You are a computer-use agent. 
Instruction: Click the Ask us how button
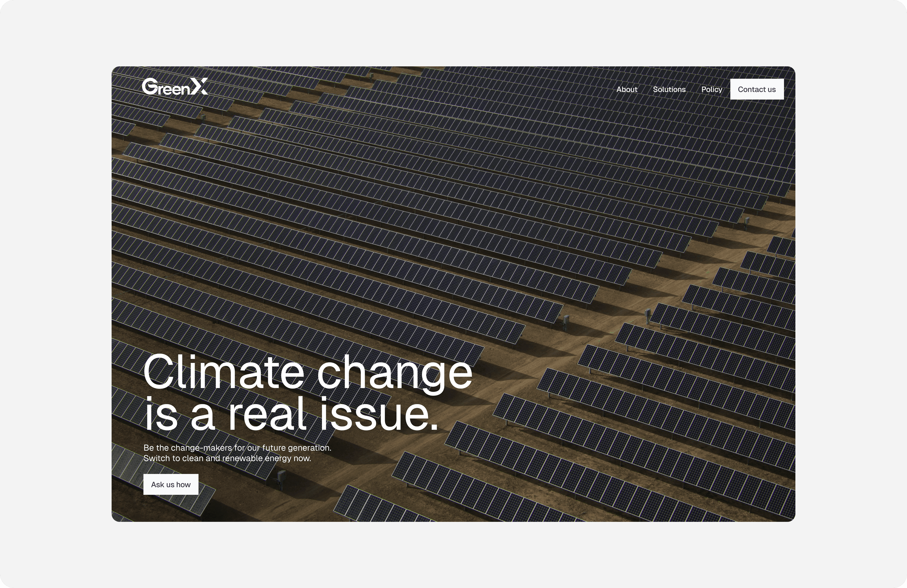171,484
